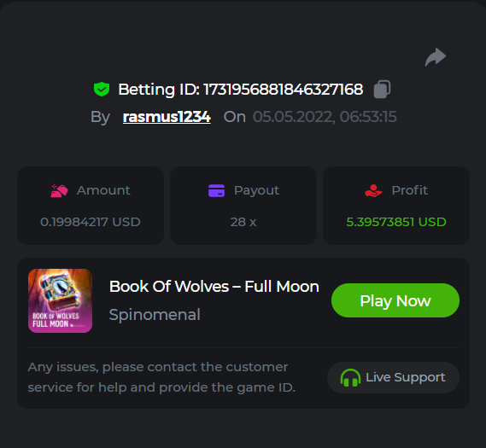Click the Spinomenal provider name
Image resolution: width=486 pixels, height=448 pixels.
(155, 315)
